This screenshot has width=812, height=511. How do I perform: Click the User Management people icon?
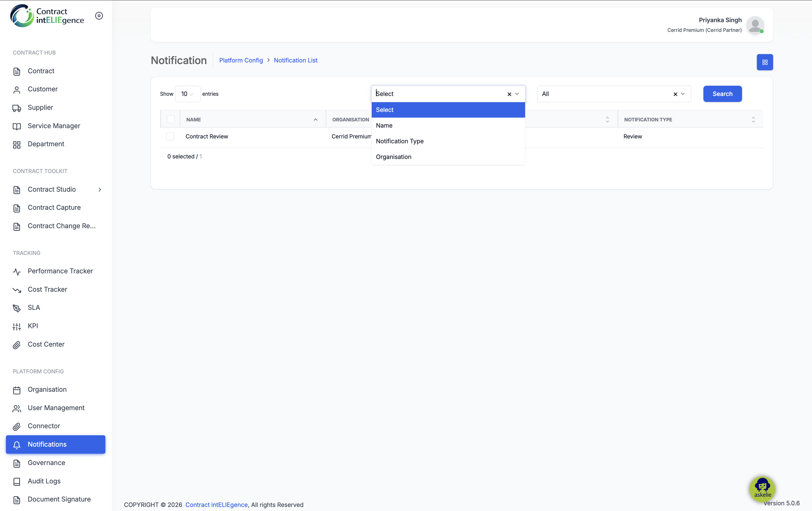tap(16, 409)
